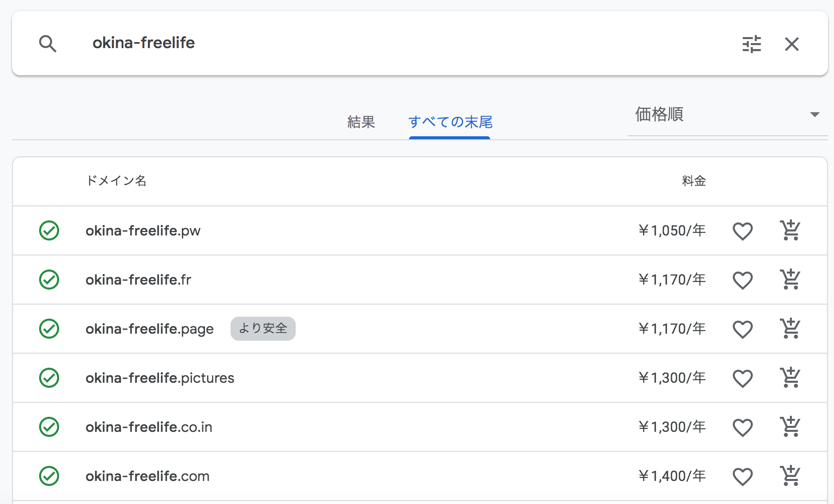Click the ¥1,300/年 price for okina-freelife.pictures

click(672, 378)
